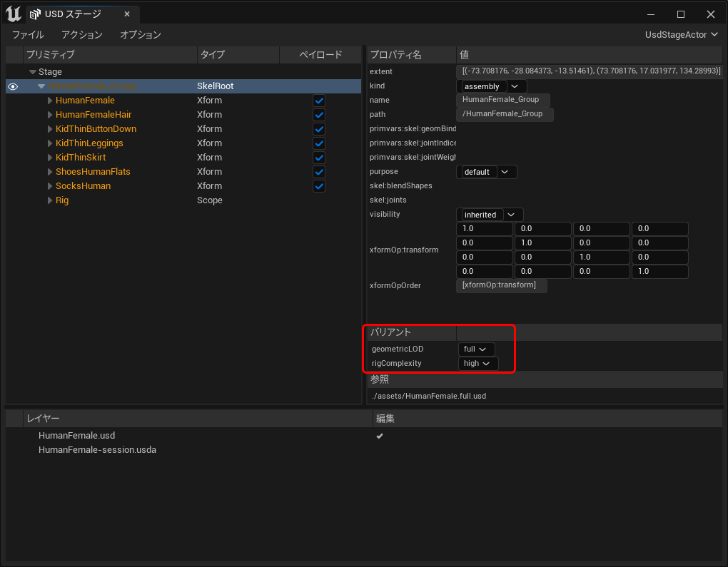Select the HumanFemale-session.usda layer
The width and height of the screenshot is (728, 567).
point(97,450)
